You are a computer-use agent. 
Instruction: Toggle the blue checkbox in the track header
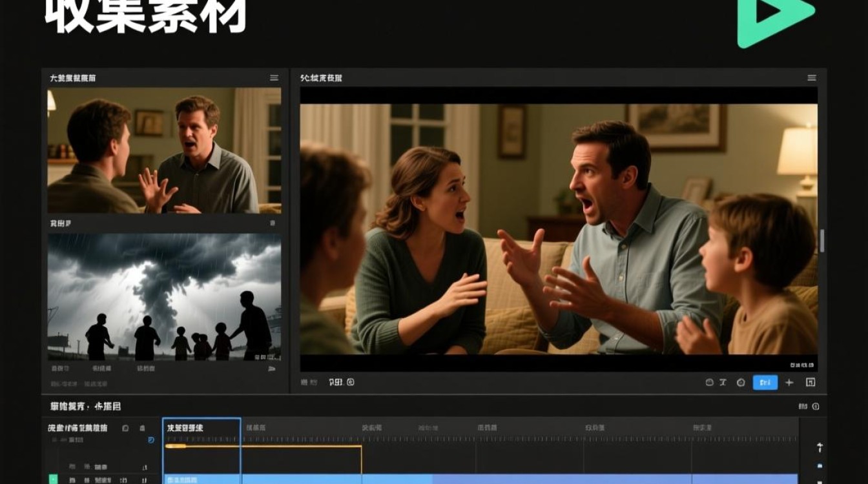click(x=151, y=440)
